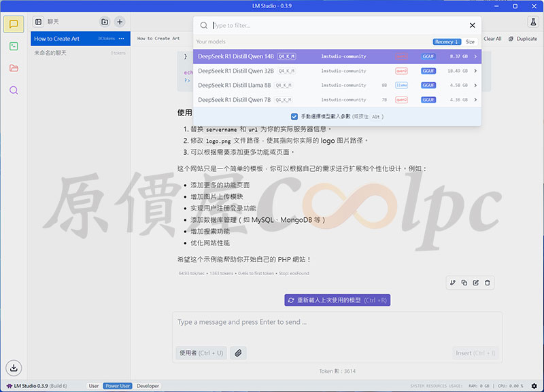Image resolution: width=544 pixels, height=392 pixels.
Task: Open options menu for How to Create Art
Action: (122, 39)
